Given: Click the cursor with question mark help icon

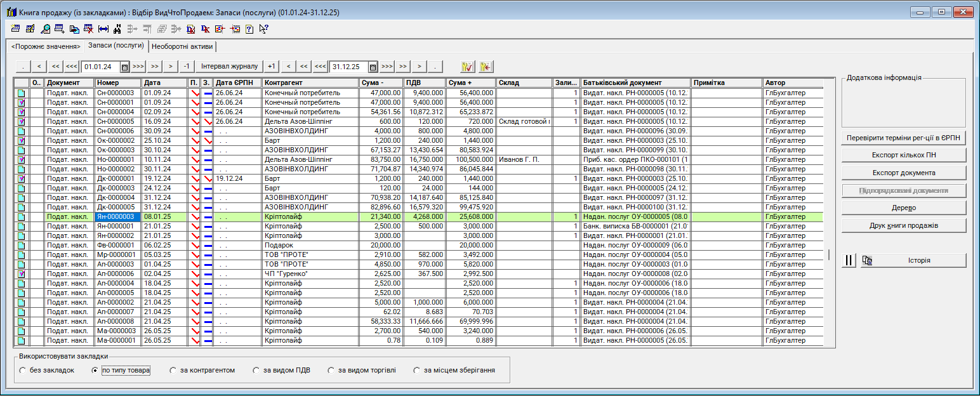Looking at the screenshot, I should pos(264,29).
